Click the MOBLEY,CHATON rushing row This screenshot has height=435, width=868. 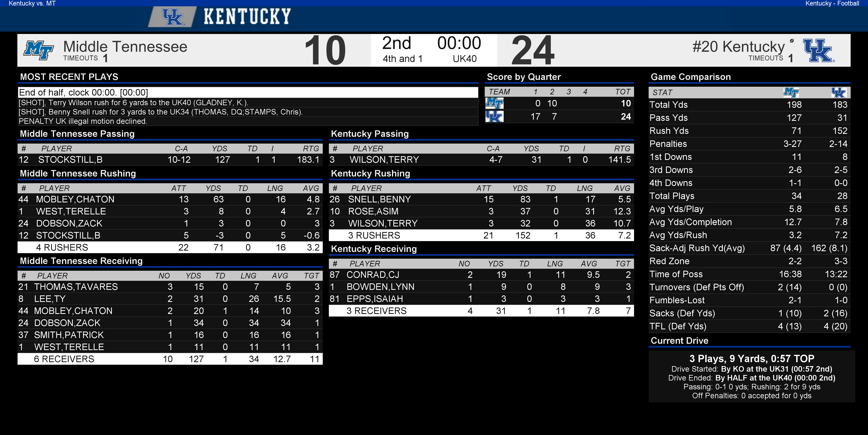click(170, 199)
